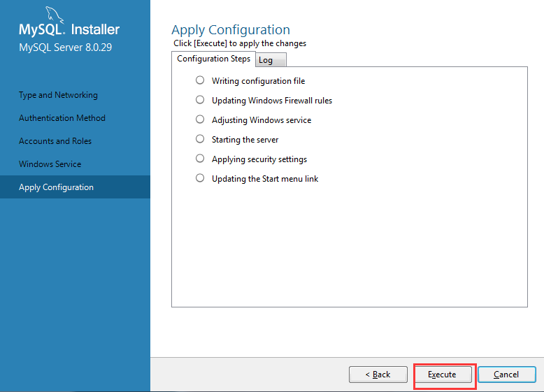Click the status circle for Adjusting Windows service
Viewport: 544px width, 392px height.
(x=200, y=119)
